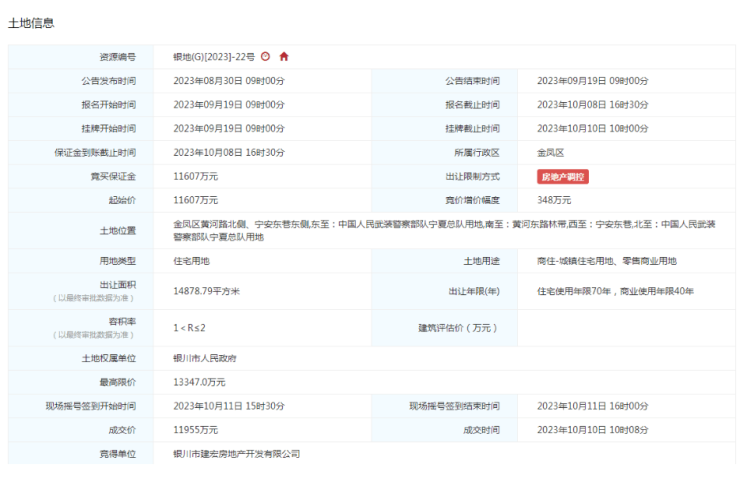Click the red clock icon beside resource number
740x482 pixels.
[265, 56]
